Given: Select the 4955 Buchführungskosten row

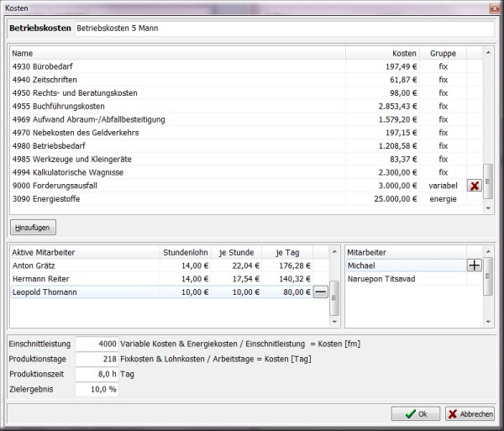Looking at the screenshot, I should point(246,106).
